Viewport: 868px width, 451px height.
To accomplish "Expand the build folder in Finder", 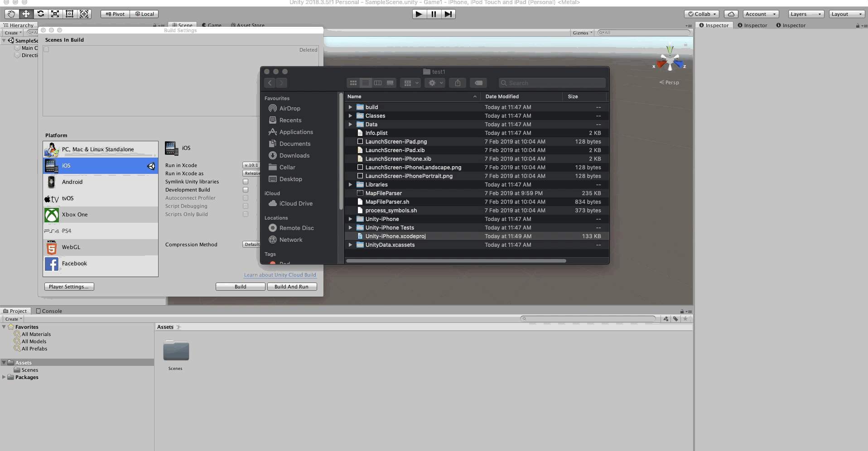I will coord(350,107).
